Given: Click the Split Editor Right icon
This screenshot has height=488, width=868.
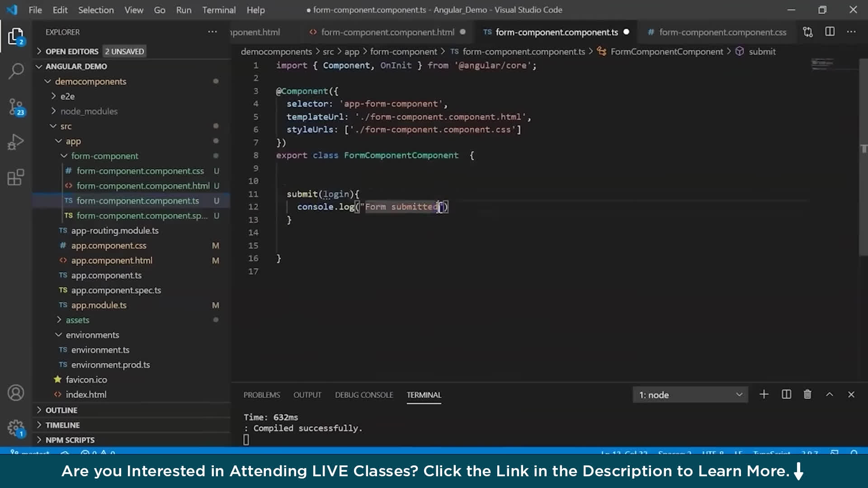Looking at the screenshot, I should [x=830, y=32].
